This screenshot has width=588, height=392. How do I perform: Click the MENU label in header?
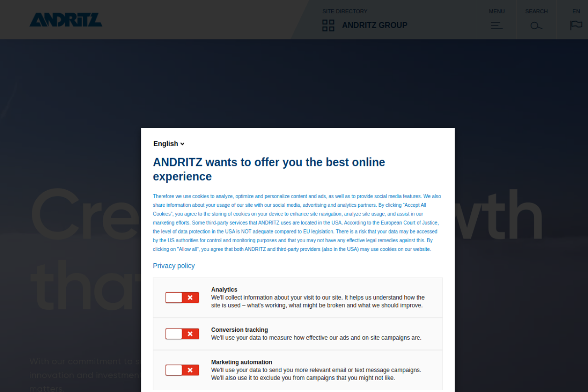496,11
